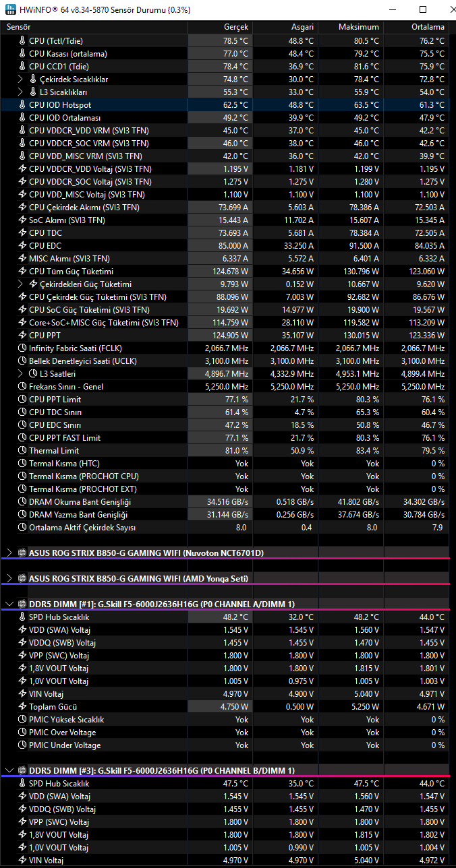The height and width of the screenshot is (868, 456).
Task: Click CPU SoC Güç Tüketimi value 19.692 W
Action: [x=231, y=309]
